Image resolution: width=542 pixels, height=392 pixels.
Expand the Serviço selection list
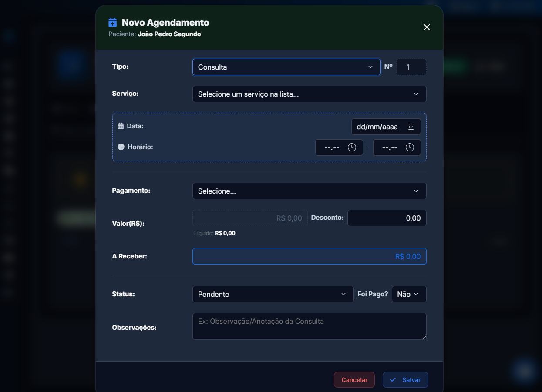[309, 94]
